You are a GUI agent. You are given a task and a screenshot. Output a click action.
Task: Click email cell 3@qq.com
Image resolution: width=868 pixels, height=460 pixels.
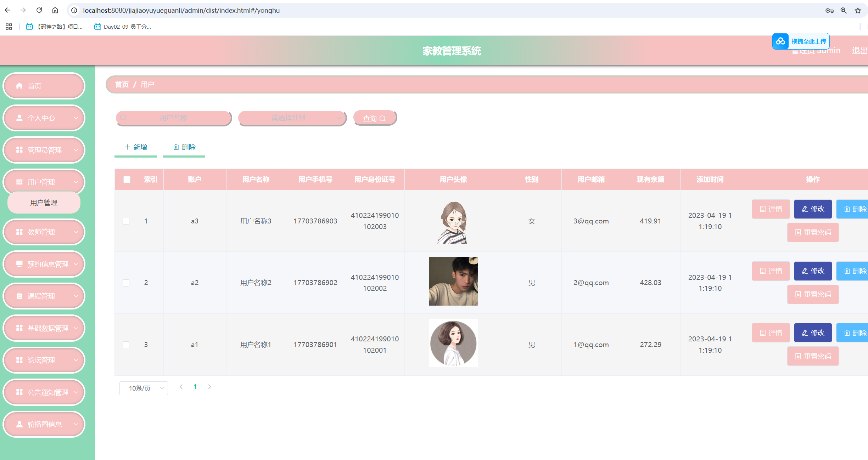pos(591,221)
